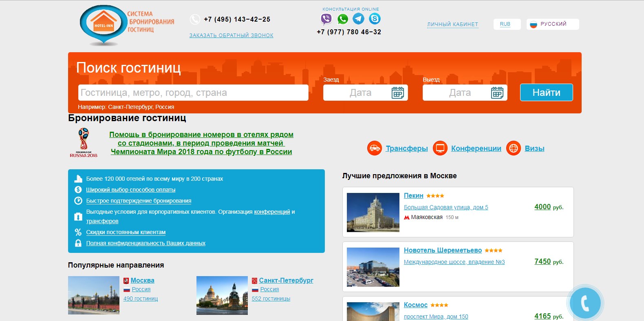Click the Заезд date field
This screenshot has width=644, height=321.
(366, 93)
